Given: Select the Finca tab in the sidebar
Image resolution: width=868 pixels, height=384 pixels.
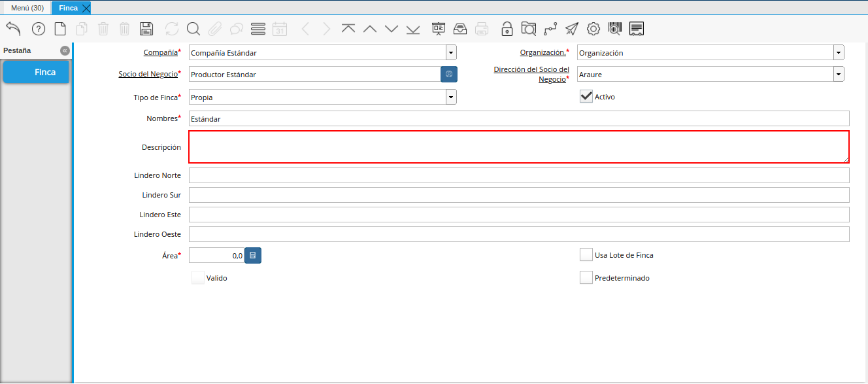Looking at the screenshot, I should coord(37,72).
